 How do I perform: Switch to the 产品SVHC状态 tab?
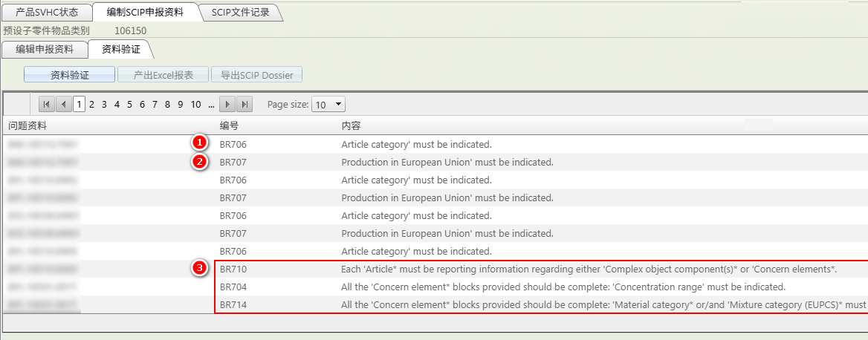tap(46, 12)
